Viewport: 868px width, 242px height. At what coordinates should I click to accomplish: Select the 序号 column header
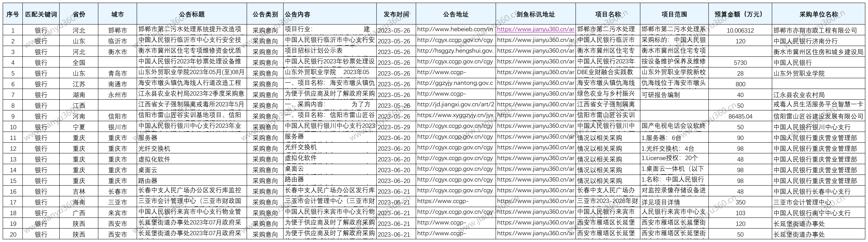pyautogui.click(x=13, y=14)
